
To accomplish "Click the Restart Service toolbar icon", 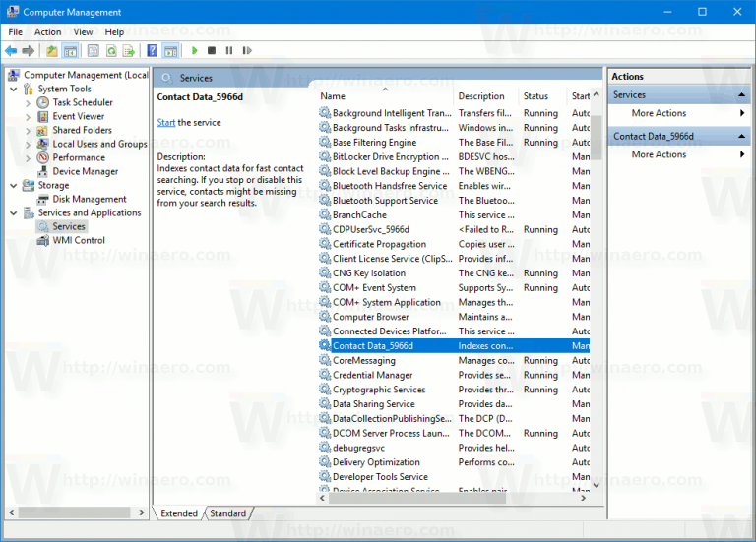I will 246,50.
